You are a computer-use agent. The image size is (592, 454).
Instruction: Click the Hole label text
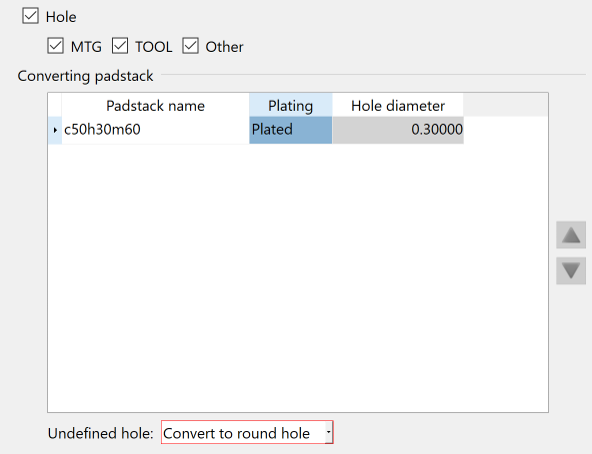[61, 17]
